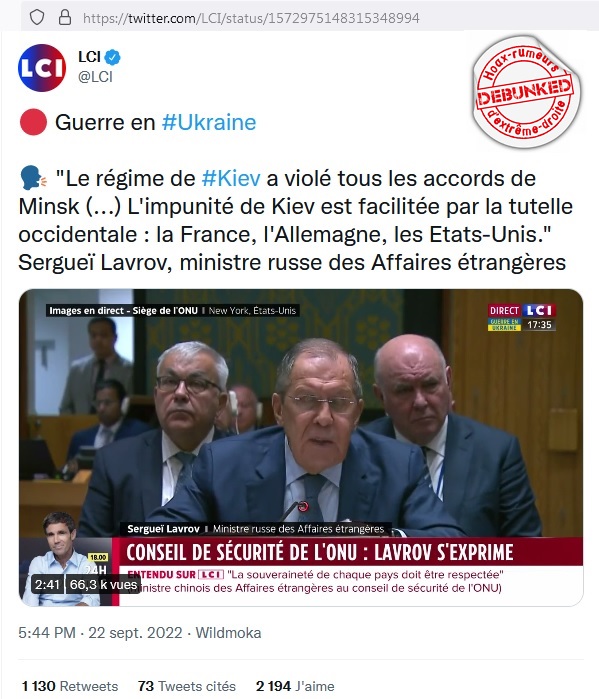Click the 2:41 video duration label

(47, 584)
